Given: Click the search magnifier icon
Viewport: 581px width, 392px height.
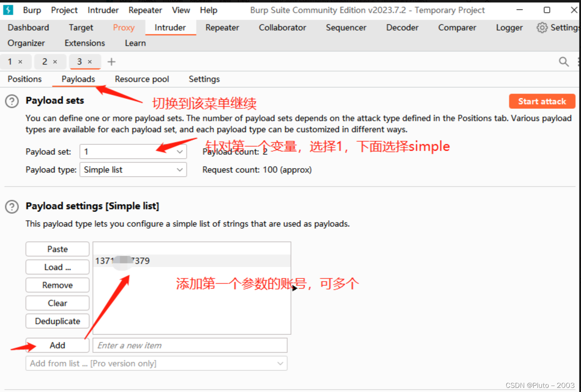Looking at the screenshot, I should [564, 62].
